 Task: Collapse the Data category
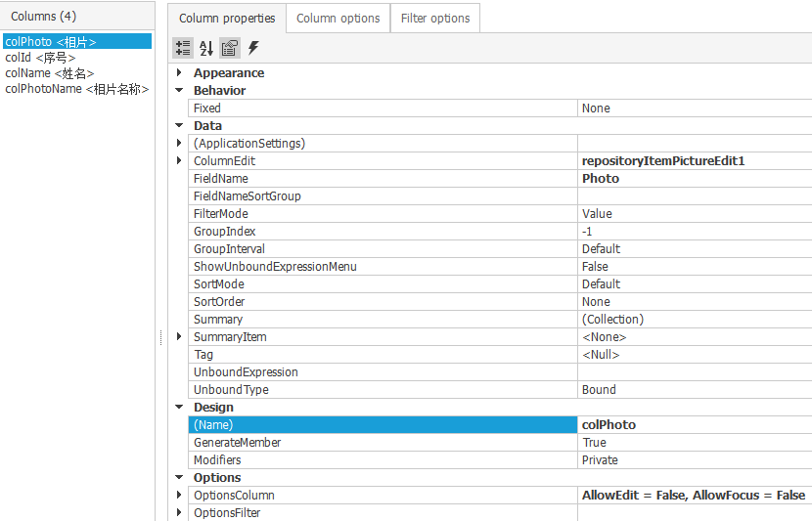click(x=179, y=126)
